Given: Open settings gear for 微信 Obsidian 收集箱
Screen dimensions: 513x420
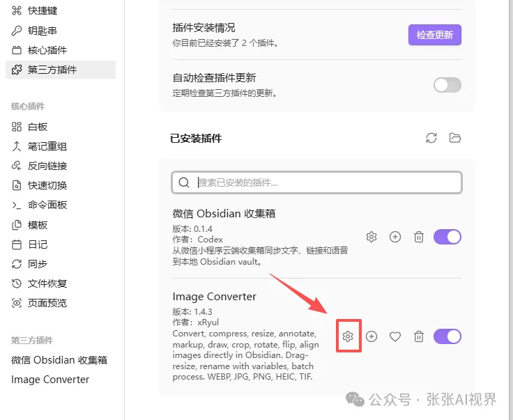Looking at the screenshot, I should coord(372,237).
